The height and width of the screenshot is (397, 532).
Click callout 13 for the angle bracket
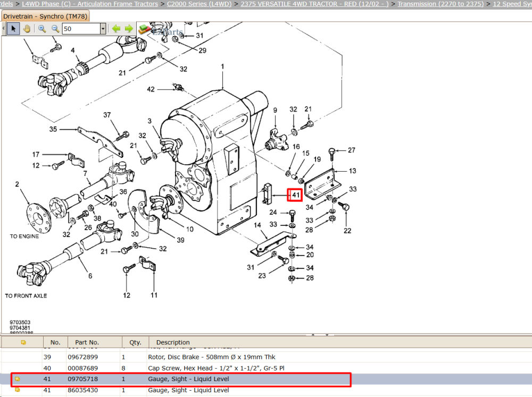point(353,171)
